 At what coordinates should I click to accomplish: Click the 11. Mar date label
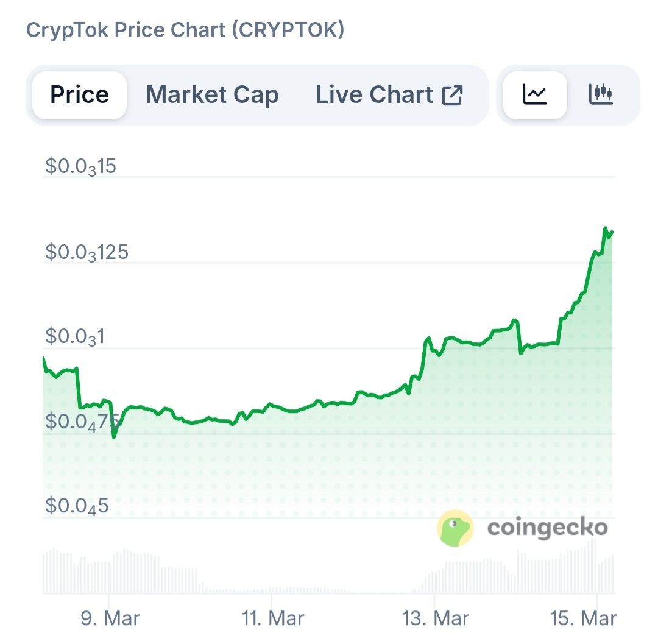pyautogui.click(x=273, y=619)
